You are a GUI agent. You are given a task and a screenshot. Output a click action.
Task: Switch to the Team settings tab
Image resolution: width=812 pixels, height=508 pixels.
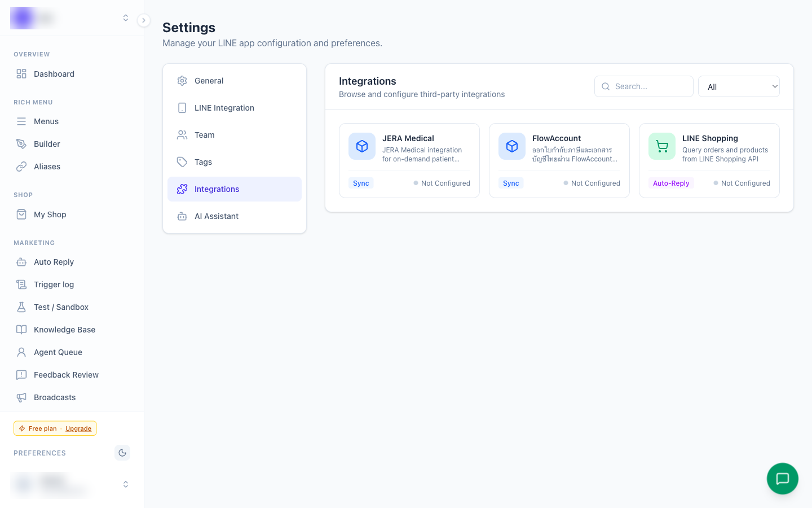[235, 135]
